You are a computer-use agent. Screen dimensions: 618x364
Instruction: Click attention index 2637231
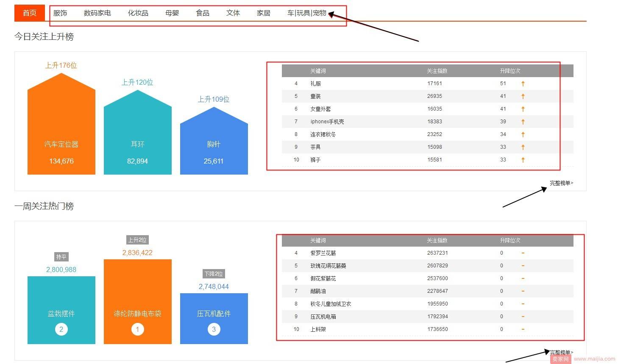pos(437,253)
